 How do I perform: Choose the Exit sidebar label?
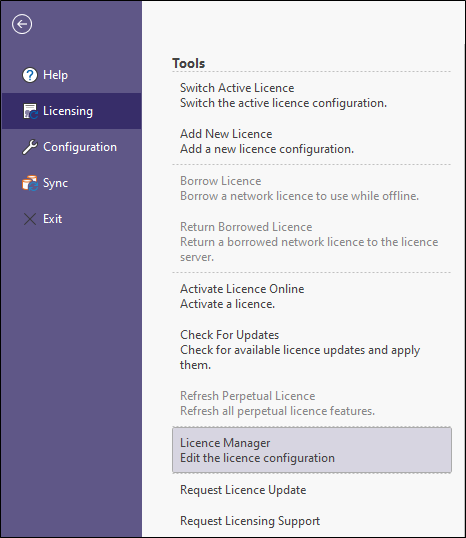tap(53, 219)
